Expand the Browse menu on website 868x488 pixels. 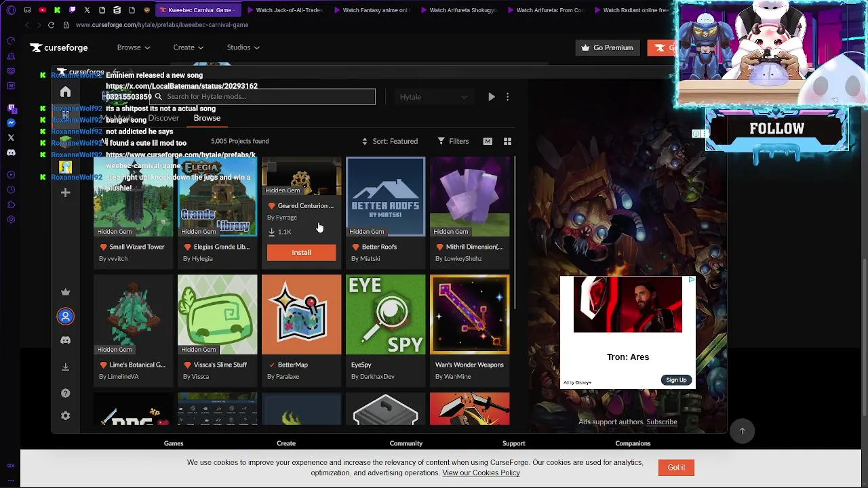click(134, 47)
